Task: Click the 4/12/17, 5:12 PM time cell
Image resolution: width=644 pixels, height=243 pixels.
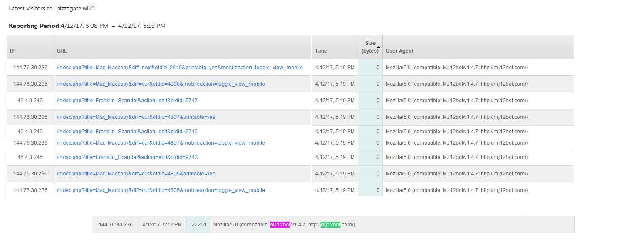Action: tap(162, 225)
